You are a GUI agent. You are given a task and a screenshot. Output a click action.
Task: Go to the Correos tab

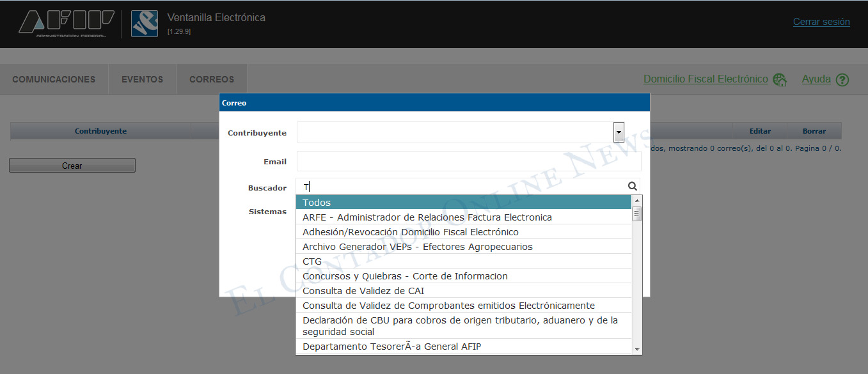coord(212,79)
